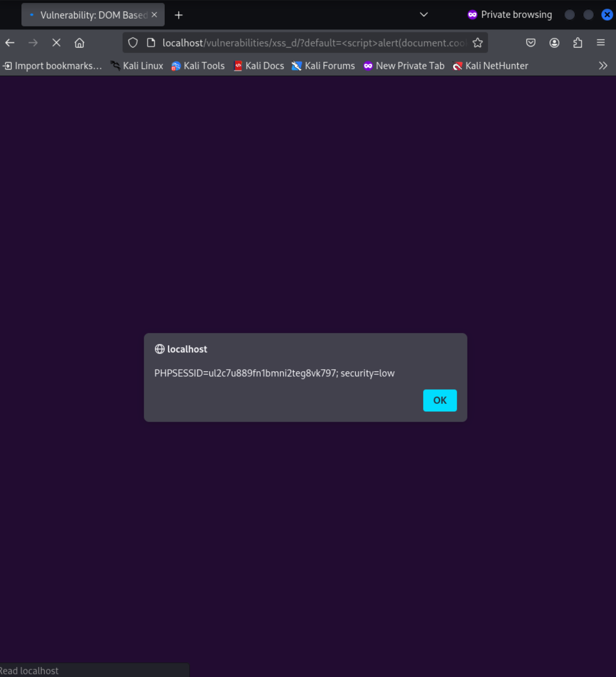
Task: Open the New Private Tab bookmark
Action: (404, 66)
